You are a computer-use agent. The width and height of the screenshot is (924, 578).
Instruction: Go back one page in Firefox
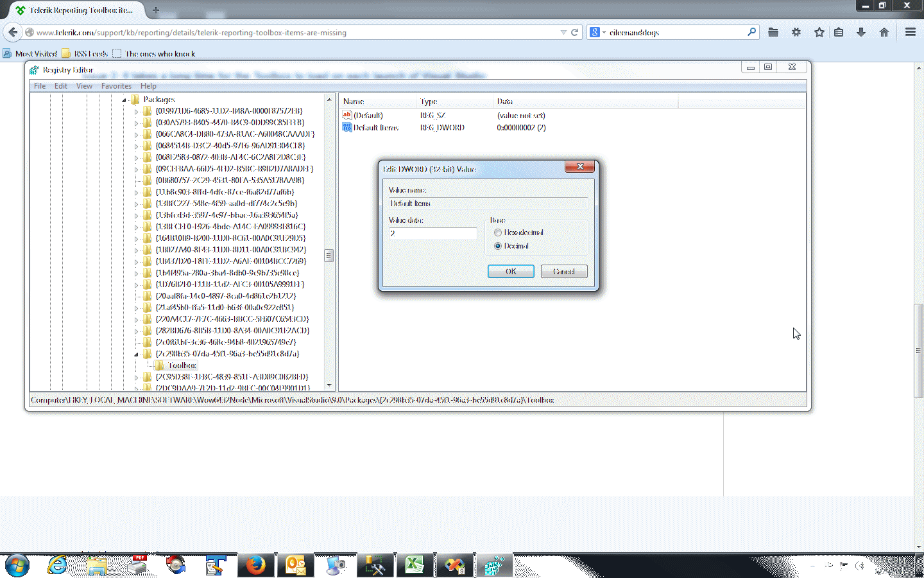pyautogui.click(x=13, y=32)
